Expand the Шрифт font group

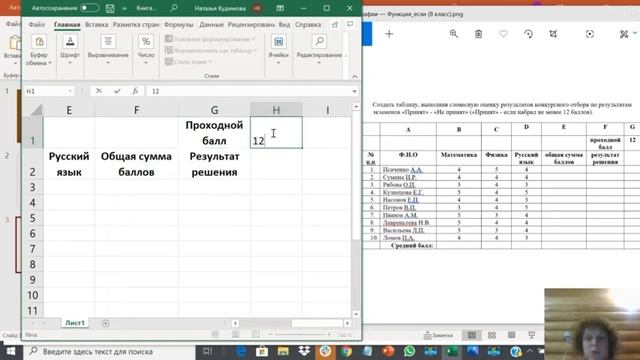tap(70, 50)
